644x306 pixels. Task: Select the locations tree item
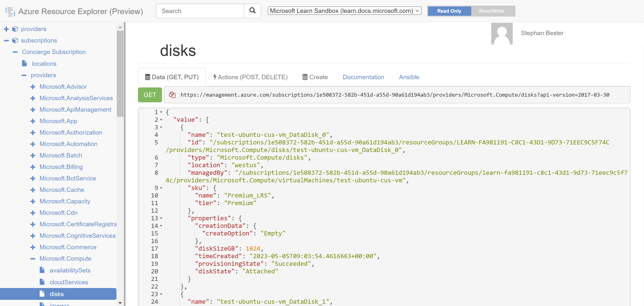(x=44, y=64)
